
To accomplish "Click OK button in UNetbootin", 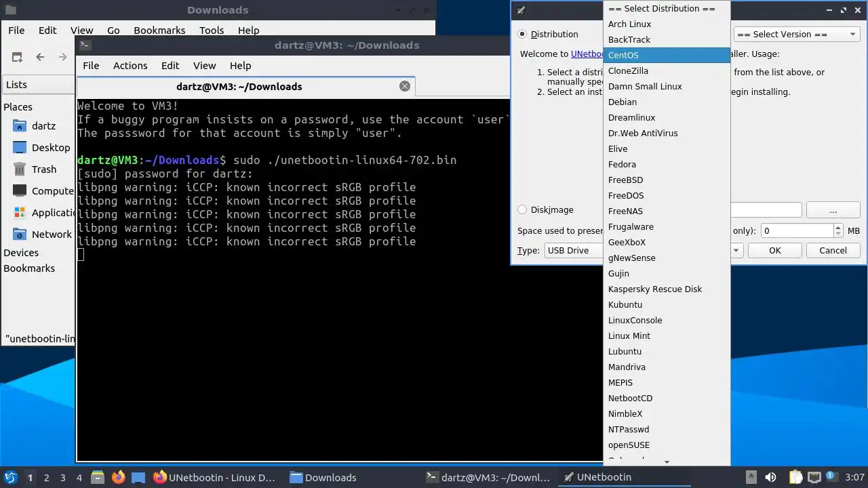I will click(775, 251).
